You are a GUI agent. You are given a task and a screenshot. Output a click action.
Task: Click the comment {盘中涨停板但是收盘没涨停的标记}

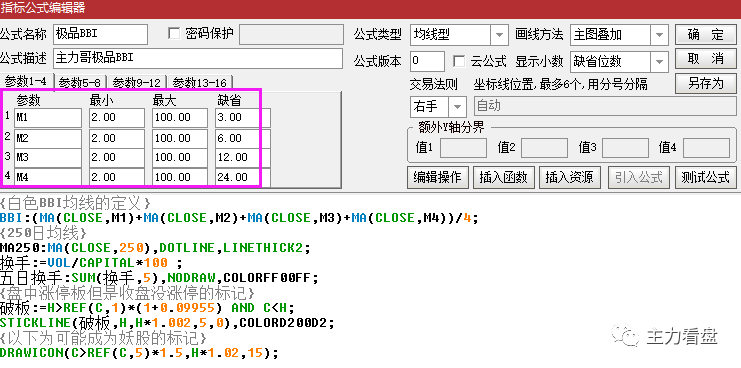128,293
